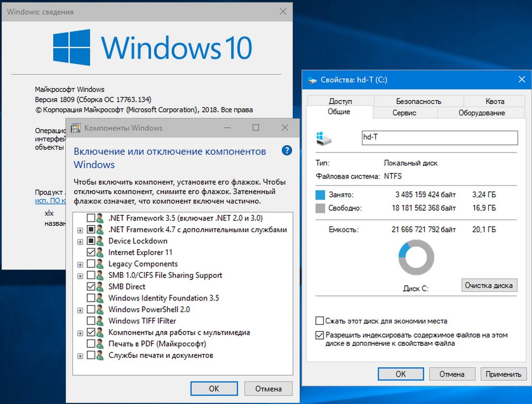Screen dimensions: 532x404
Task: Select the Internet Explorer 11 row text
Action: (140, 253)
